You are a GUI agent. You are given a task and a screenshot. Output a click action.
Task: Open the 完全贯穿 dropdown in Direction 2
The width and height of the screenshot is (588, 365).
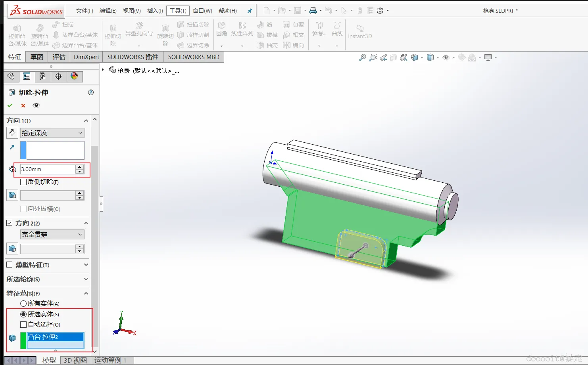pyautogui.click(x=52, y=235)
